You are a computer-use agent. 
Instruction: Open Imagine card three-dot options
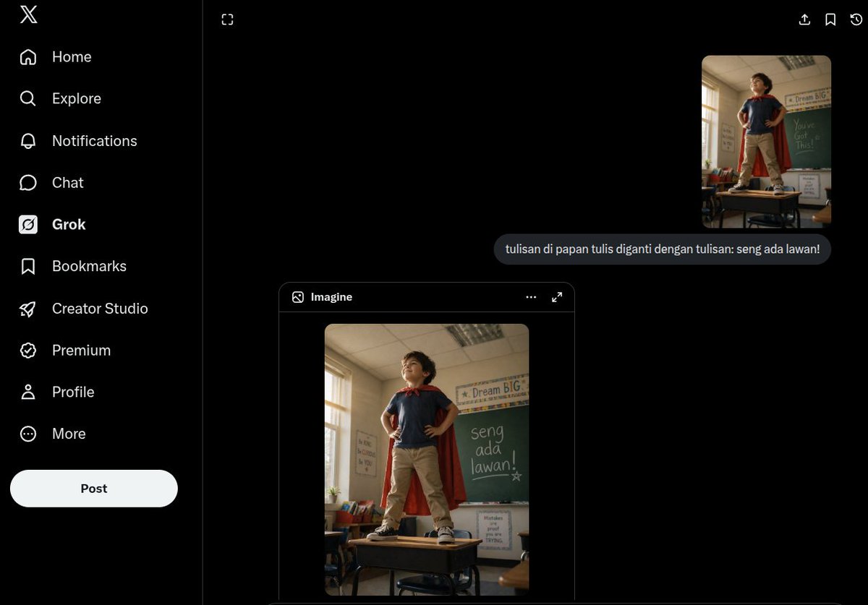click(x=531, y=297)
